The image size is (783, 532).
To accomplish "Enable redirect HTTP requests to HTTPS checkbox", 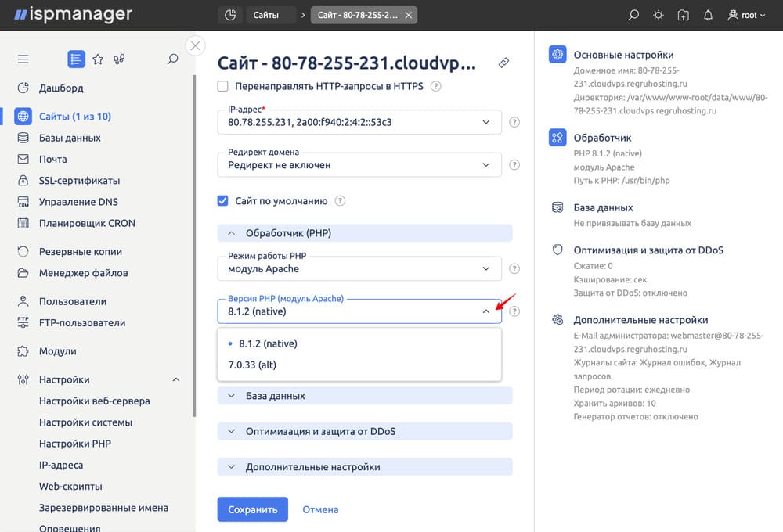I will point(223,86).
